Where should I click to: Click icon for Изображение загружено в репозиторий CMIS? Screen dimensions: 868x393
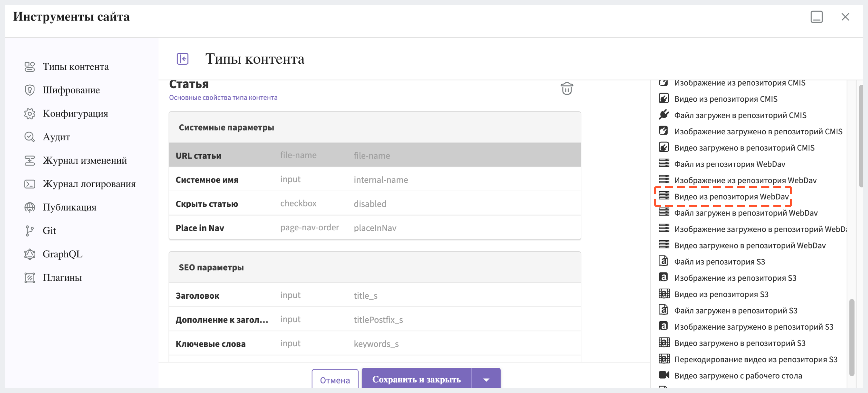[x=664, y=131]
